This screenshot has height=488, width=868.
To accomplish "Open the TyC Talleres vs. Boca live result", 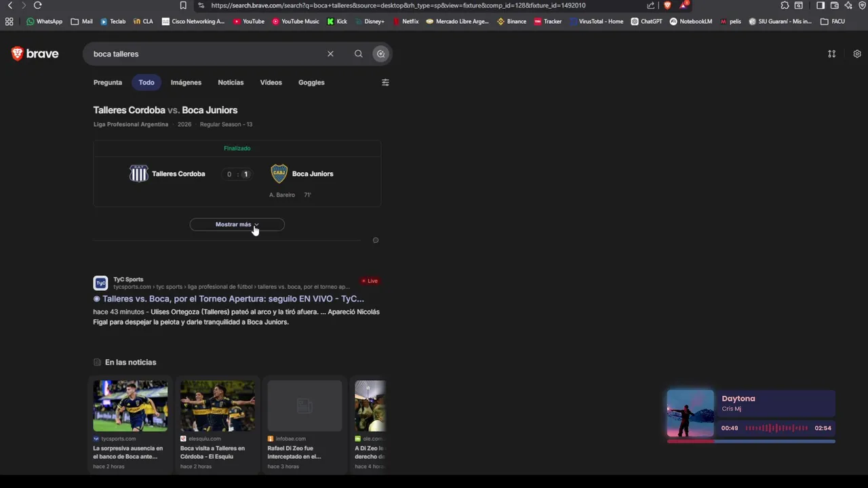I will pyautogui.click(x=233, y=299).
